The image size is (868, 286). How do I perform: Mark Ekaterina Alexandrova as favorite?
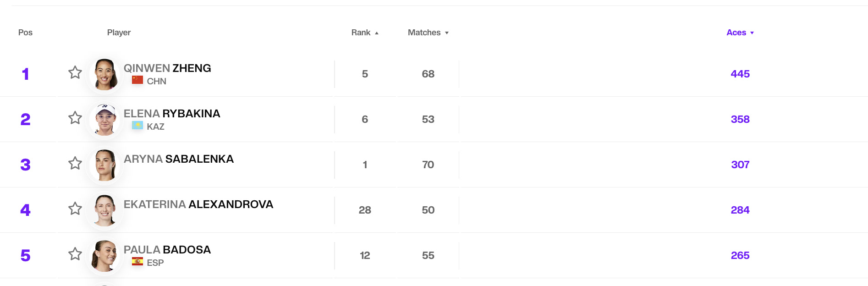click(x=75, y=209)
